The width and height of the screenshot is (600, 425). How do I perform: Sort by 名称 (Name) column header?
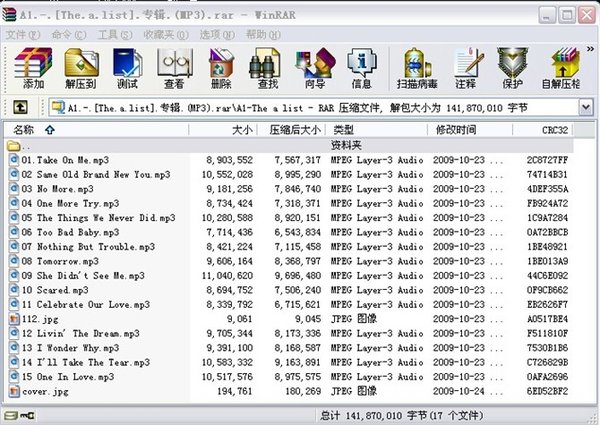(96, 130)
